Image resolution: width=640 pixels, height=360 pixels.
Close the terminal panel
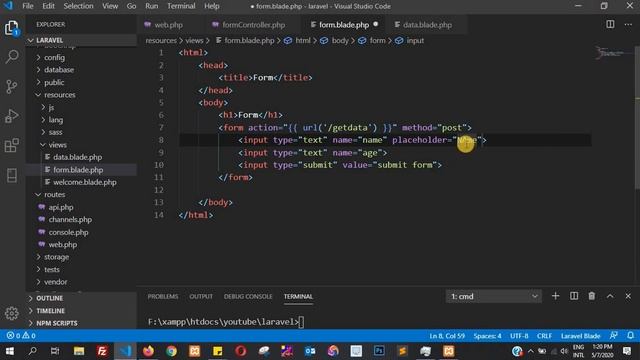click(628, 296)
